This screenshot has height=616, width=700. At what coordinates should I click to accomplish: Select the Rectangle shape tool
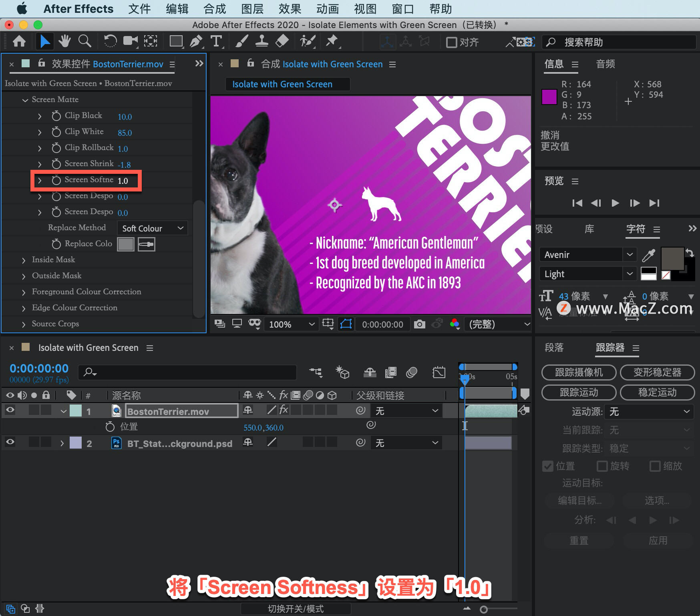click(x=176, y=41)
